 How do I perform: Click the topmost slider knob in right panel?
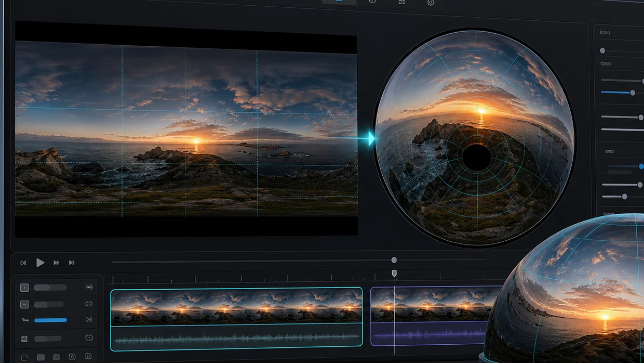pos(602,50)
